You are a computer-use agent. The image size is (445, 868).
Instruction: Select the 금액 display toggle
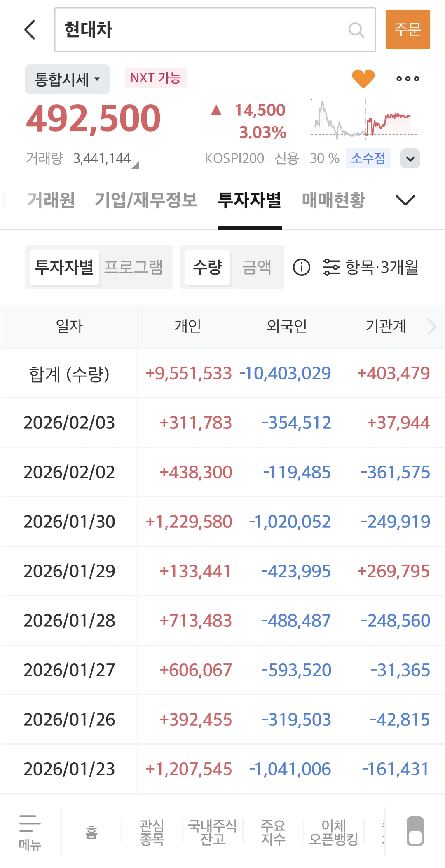(257, 267)
